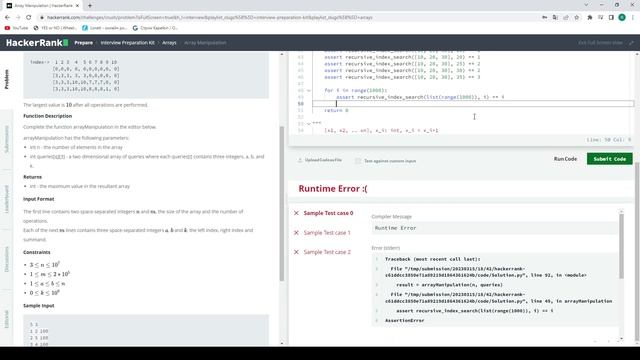Click the translate page icon

point(555,18)
